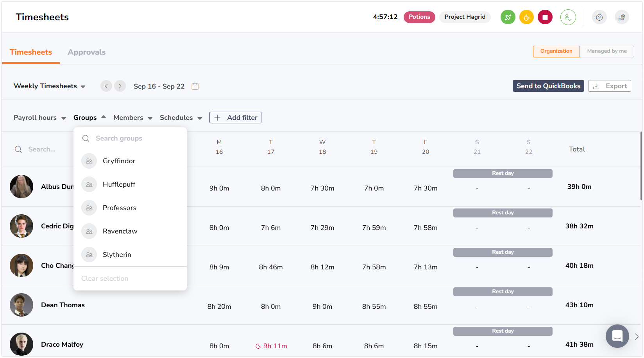Open the help question mark icon
Image resolution: width=644 pixels, height=358 pixels.
pyautogui.click(x=599, y=17)
